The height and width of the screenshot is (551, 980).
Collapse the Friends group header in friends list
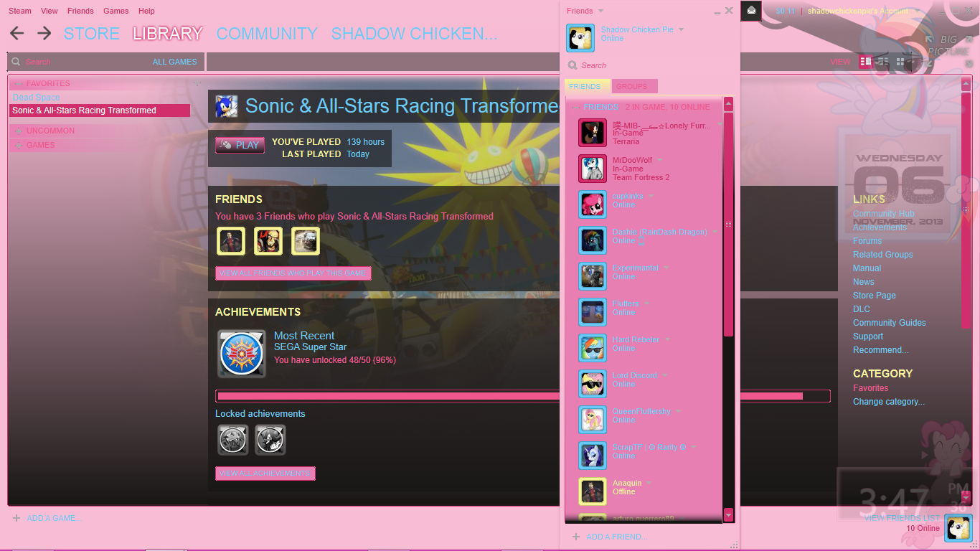pos(575,108)
